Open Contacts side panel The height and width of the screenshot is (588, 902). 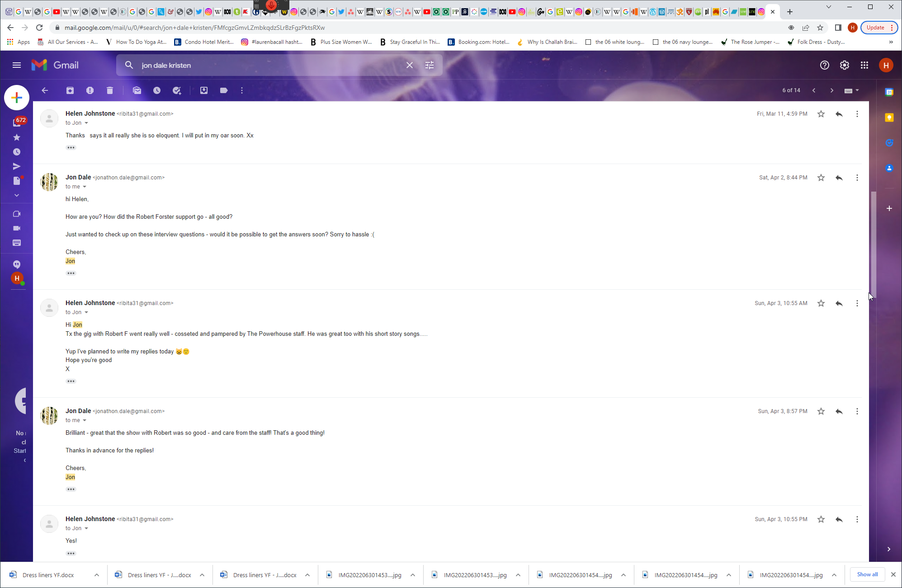[x=889, y=168]
